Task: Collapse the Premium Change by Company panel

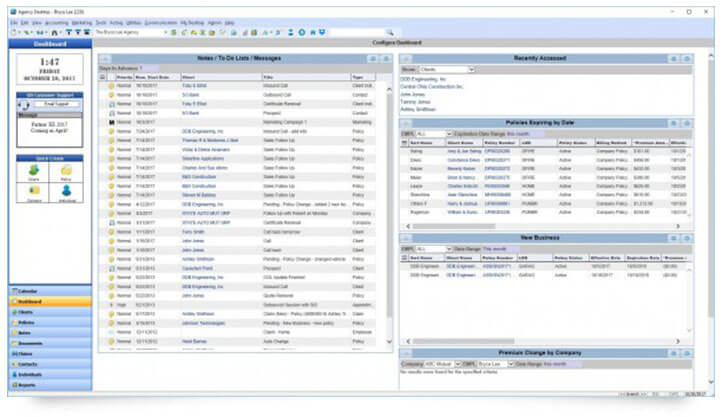Action: 406,353
